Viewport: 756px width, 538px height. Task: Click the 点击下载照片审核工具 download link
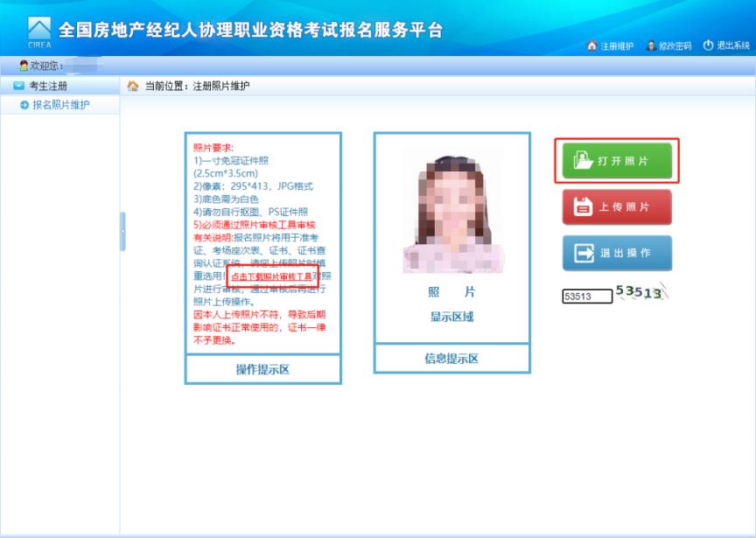[272, 276]
